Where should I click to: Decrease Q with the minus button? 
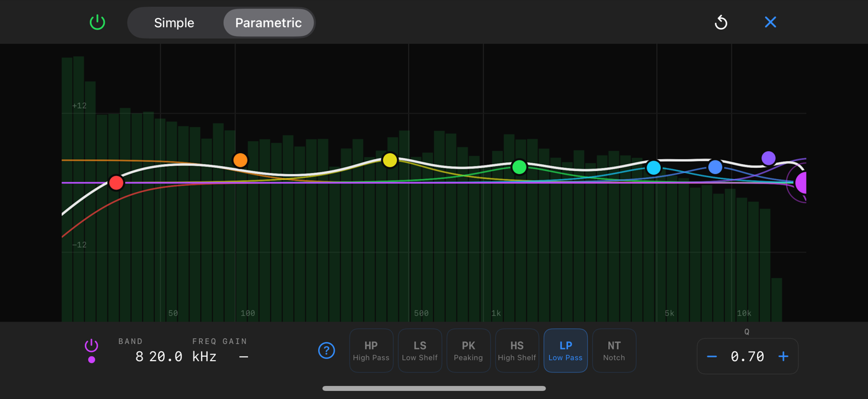click(712, 356)
